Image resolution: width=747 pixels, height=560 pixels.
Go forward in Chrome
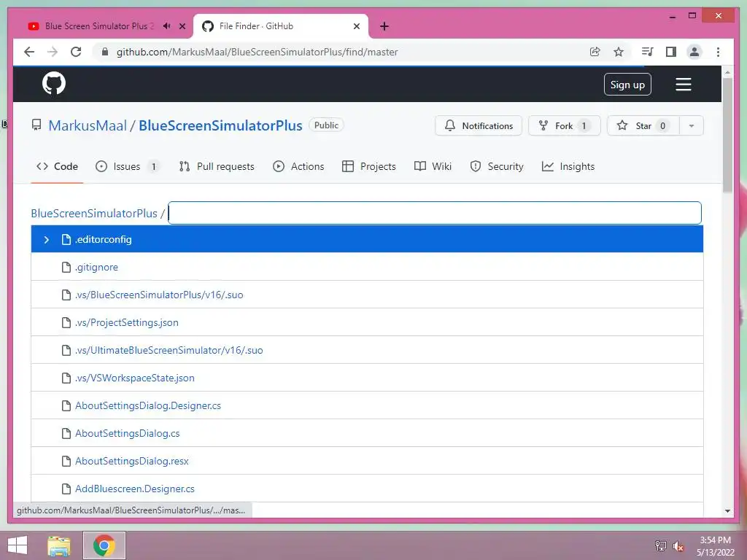click(53, 52)
